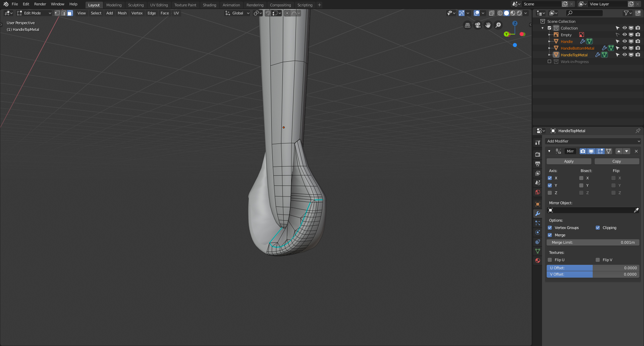The height and width of the screenshot is (346, 644).
Task: Open the Add Modifier dropdown
Action: [x=593, y=141]
